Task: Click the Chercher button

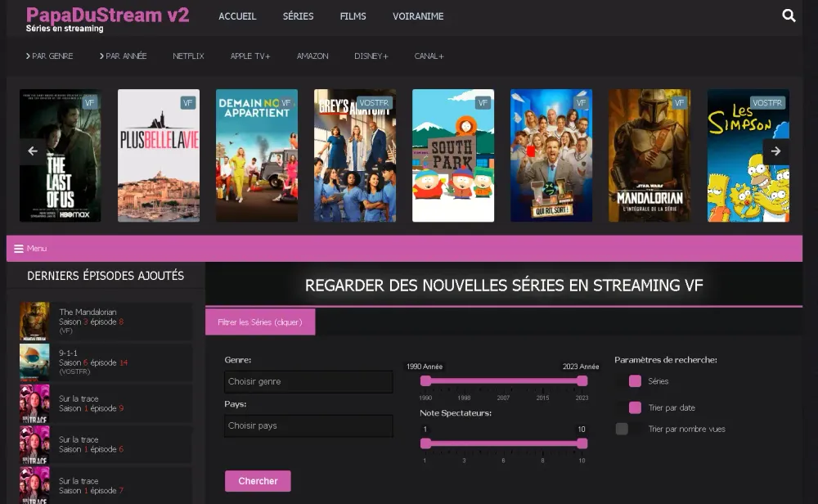Action: tap(258, 481)
